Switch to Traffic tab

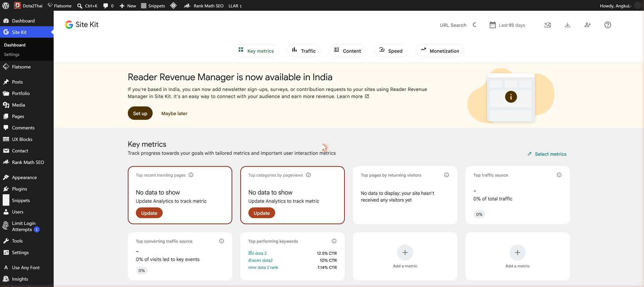tap(304, 51)
